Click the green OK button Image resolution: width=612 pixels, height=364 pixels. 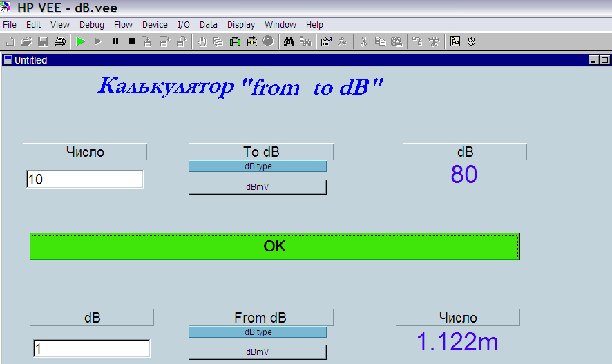[275, 247]
